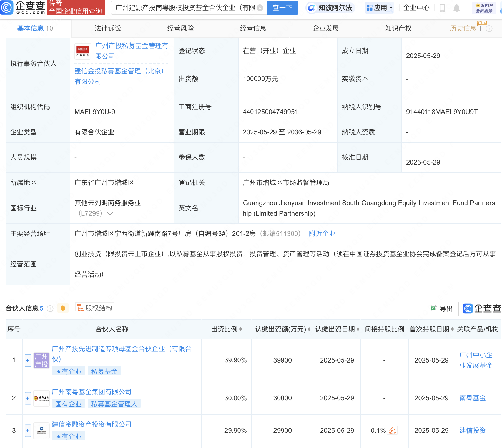Select 纳税人识别号 value 91440118MAEL9Y0U9T

442,112
